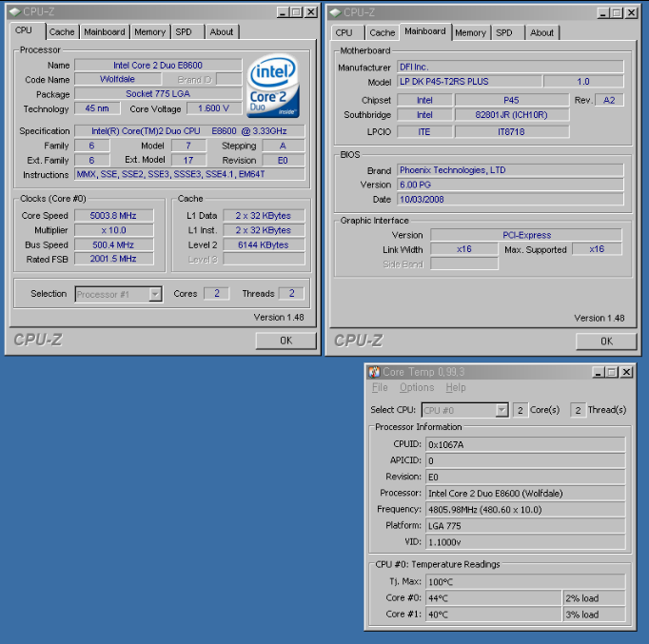Click the Core Temp title bar icon
The height and width of the screenshot is (644, 649).
[374, 372]
